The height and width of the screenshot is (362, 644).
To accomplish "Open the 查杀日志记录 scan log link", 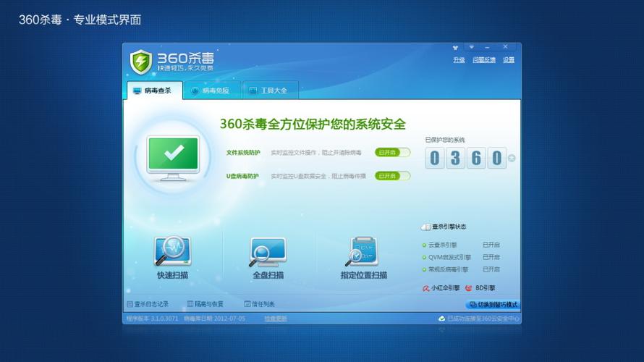I will (x=148, y=304).
